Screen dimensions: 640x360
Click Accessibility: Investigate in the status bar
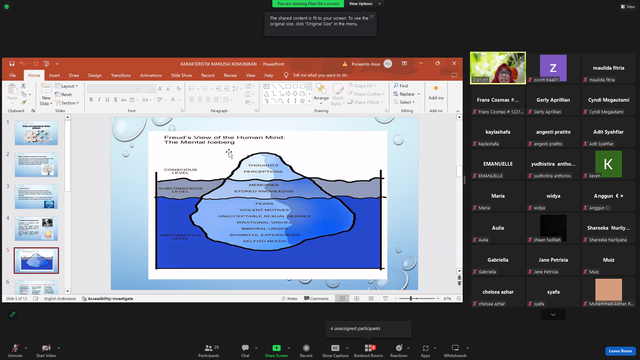tap(107, 298)
